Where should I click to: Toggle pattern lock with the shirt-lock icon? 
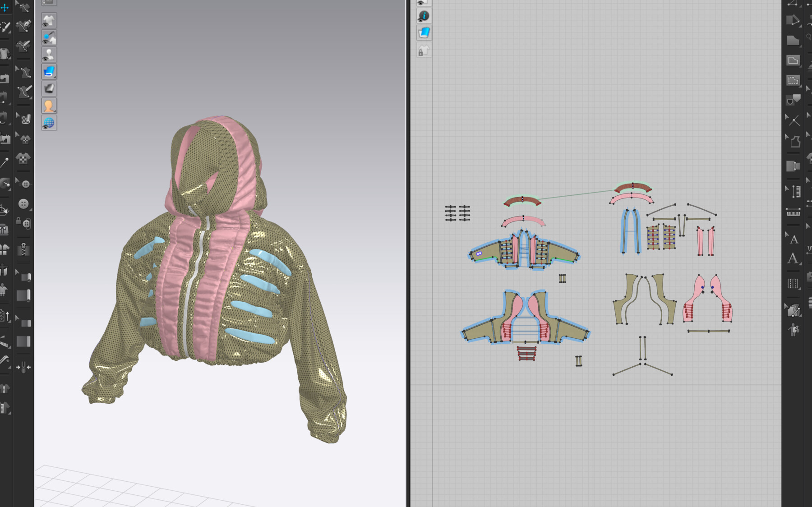tap(424, 50)
